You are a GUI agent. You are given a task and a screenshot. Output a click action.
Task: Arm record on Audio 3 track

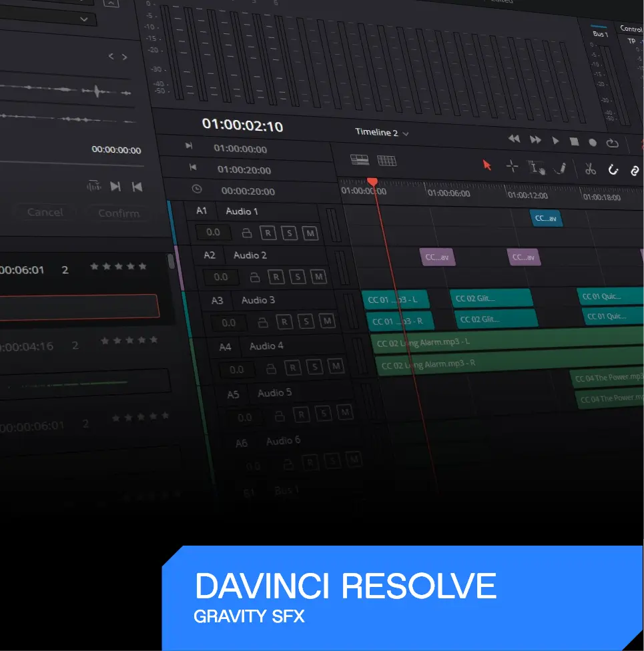tap(284, 321)
